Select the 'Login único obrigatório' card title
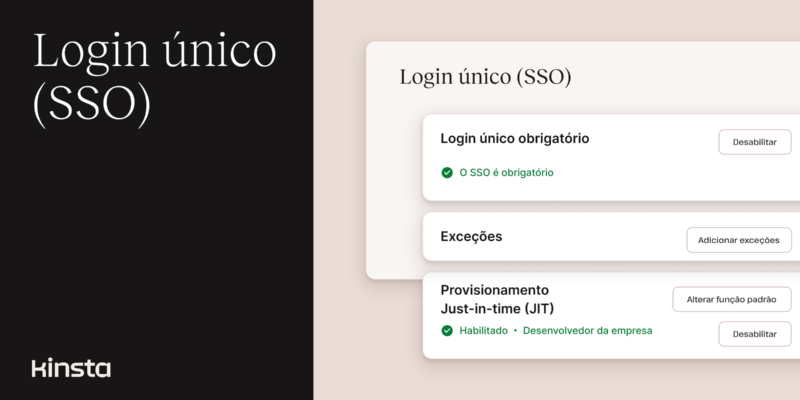 coord(514,139)
